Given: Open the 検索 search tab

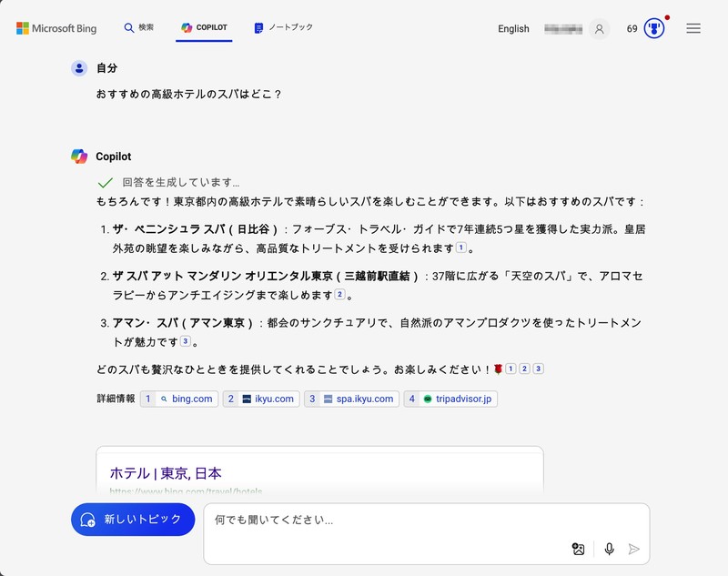Looking at the screenshot, I should click(x=139, y=28).
